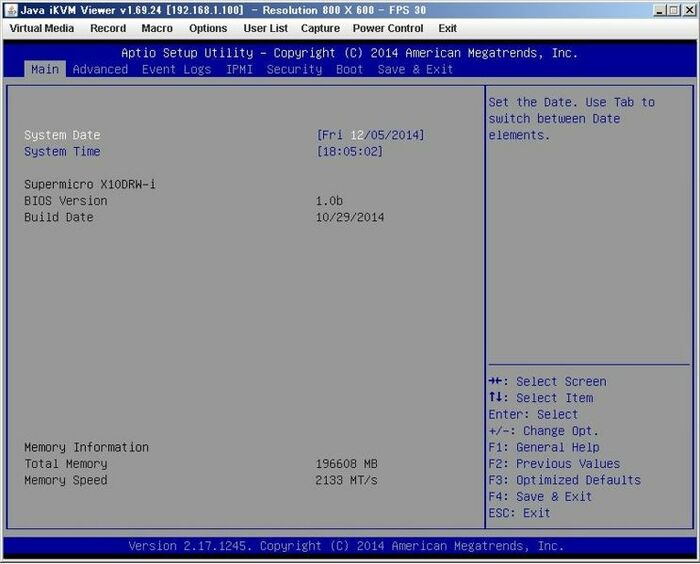
Task: Switch to the Event Logs tab
Action: (x=176, y=69)
